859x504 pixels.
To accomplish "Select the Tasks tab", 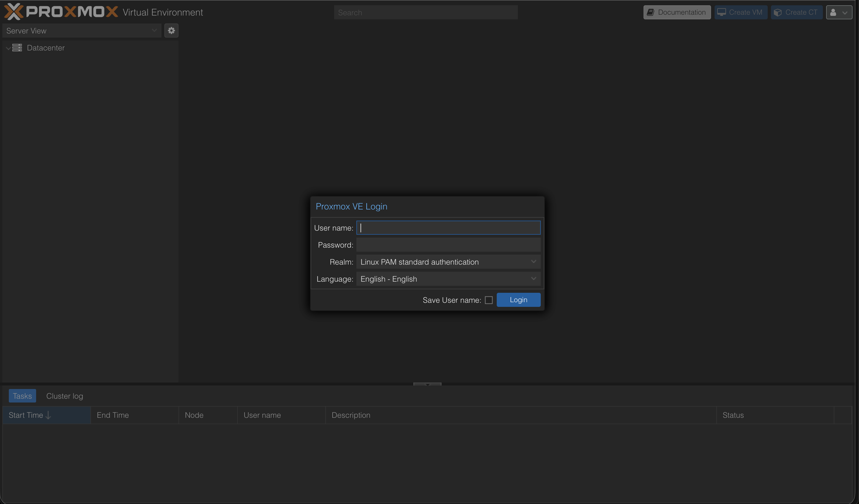I will [22, 396].
